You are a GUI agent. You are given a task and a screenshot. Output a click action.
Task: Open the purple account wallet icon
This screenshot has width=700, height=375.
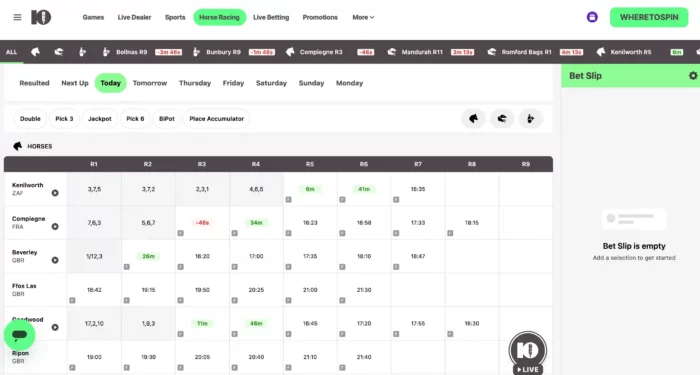point(592,17)
